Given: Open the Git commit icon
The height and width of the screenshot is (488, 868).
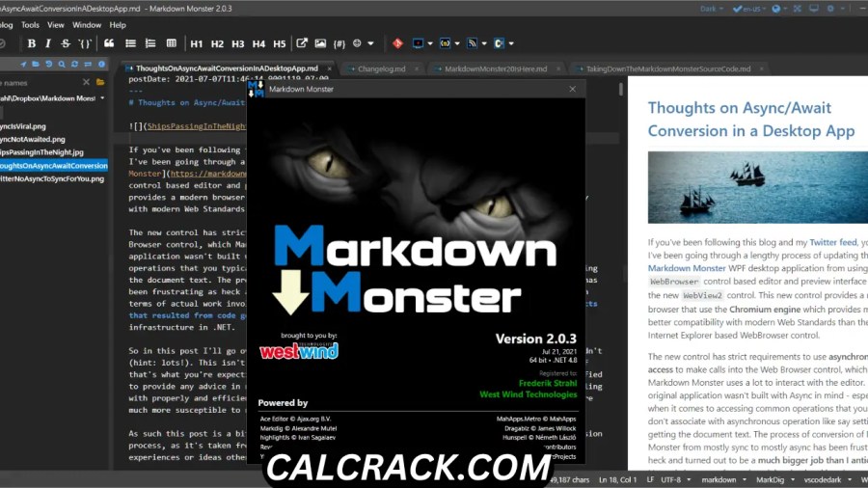Looking at the screenshot, I should coord(397,43).
